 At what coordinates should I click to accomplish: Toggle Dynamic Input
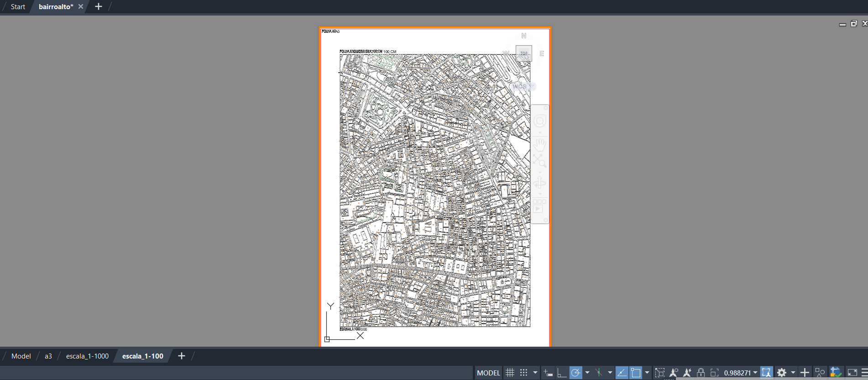click(x=549, y=373)
